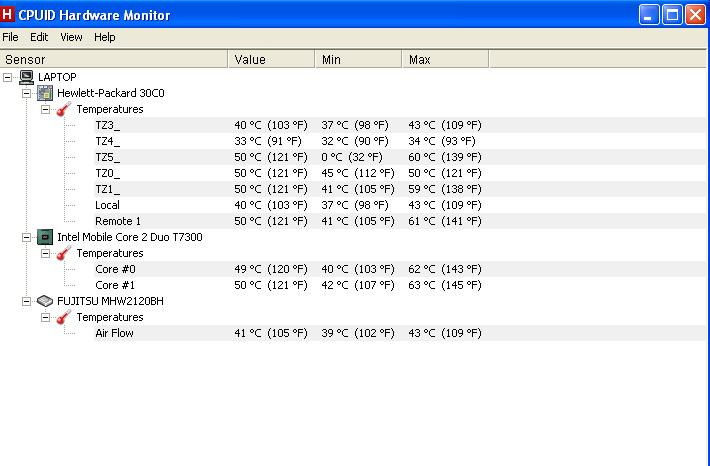Click Core #1 min value 42 °C (107 °F)

click(x=358, y=285)
